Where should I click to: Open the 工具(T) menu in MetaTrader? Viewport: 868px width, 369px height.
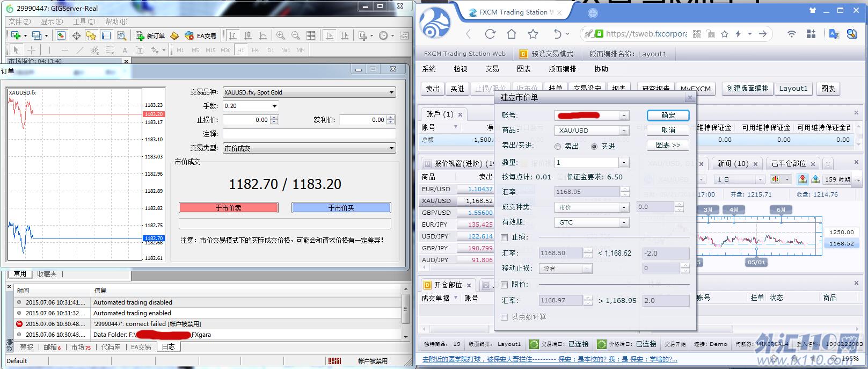pos(84,21)
